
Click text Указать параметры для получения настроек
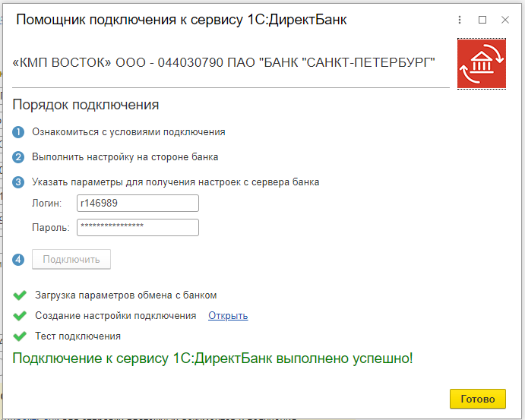(176, 182)
